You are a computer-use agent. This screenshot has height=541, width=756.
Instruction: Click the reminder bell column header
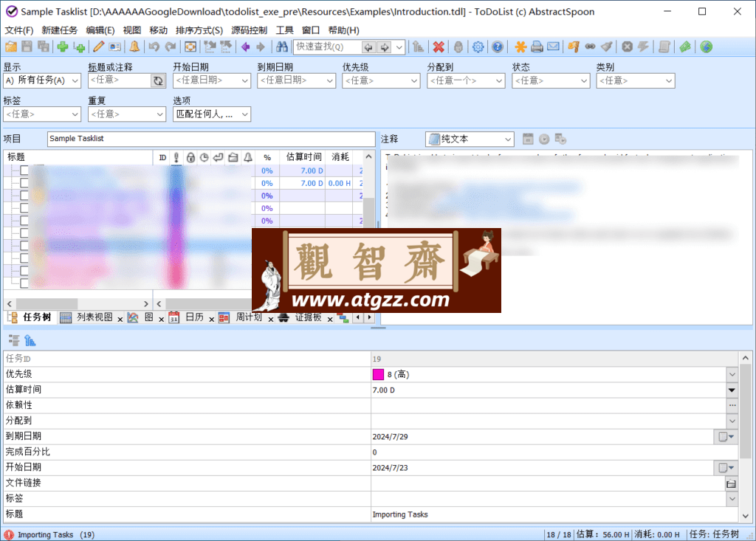coord(248,157)
